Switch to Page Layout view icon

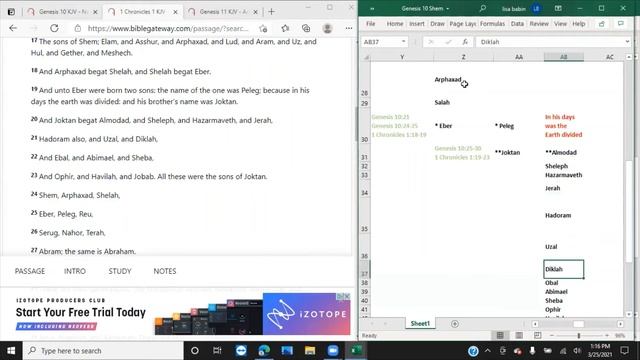pyautogui.click(x=519, y=336)
